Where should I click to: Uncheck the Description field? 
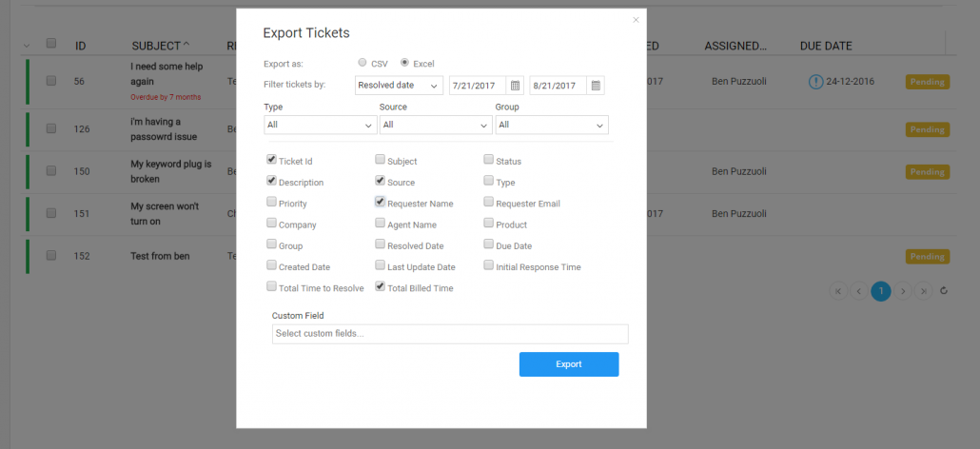coord(271,181)
